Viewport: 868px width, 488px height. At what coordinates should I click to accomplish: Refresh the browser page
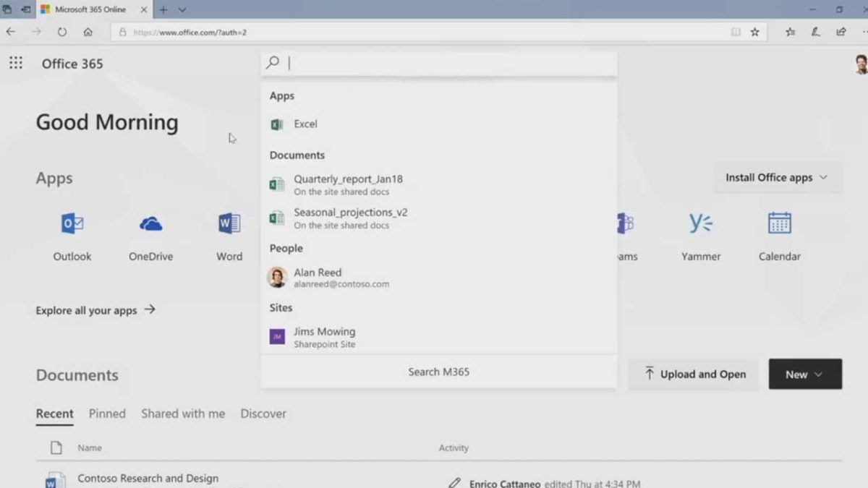(x=62, y=32)
